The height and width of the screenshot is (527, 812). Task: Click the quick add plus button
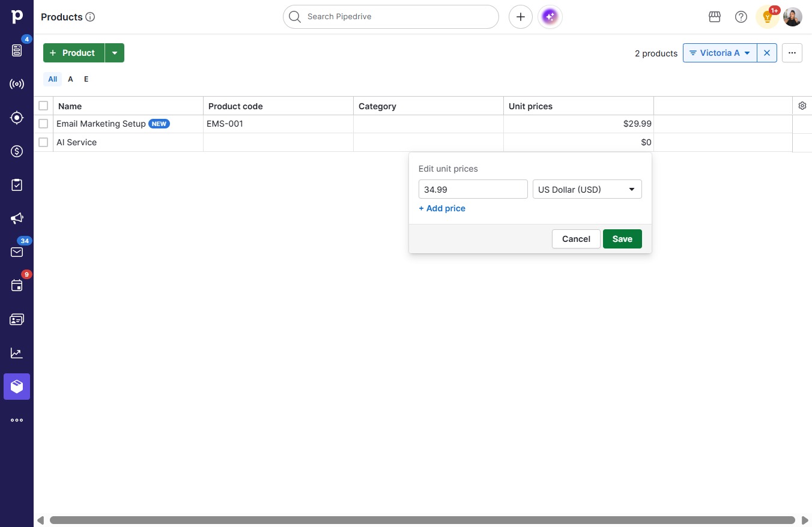point(521,17)
